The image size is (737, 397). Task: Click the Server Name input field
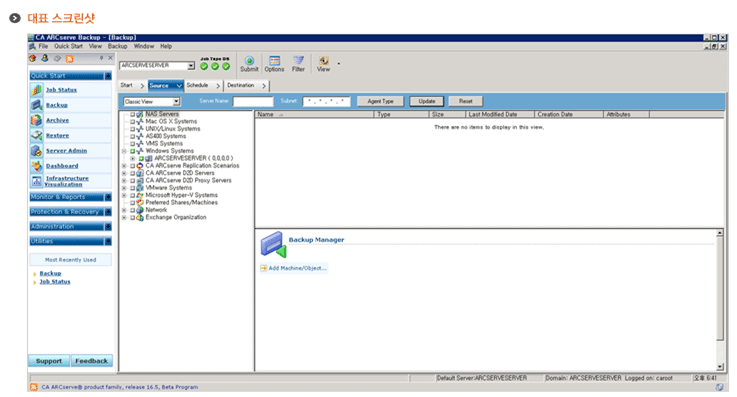pos(253,101)
